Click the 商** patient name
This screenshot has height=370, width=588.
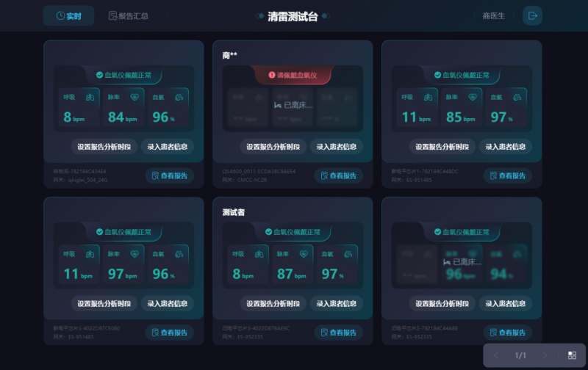point(229,55)
